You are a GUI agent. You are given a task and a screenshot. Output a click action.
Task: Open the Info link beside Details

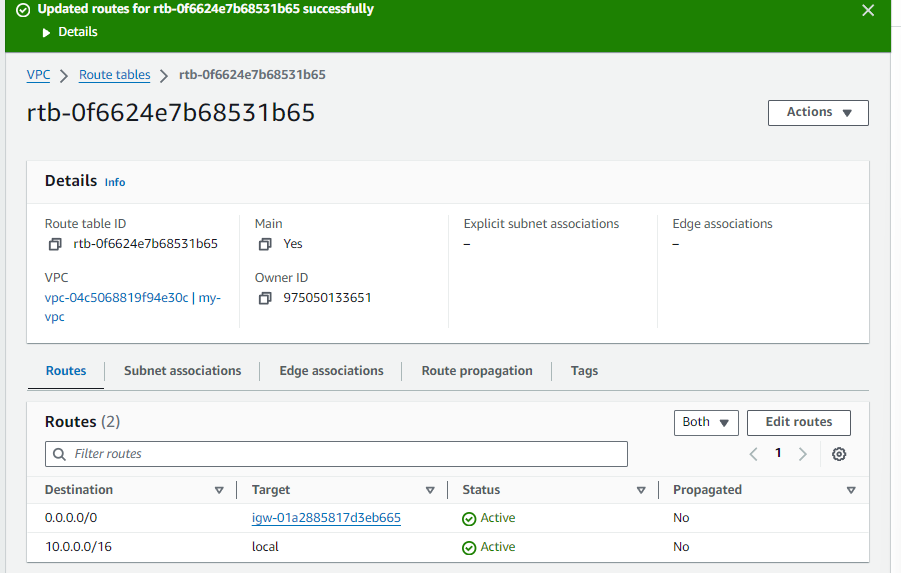[115, 182]
